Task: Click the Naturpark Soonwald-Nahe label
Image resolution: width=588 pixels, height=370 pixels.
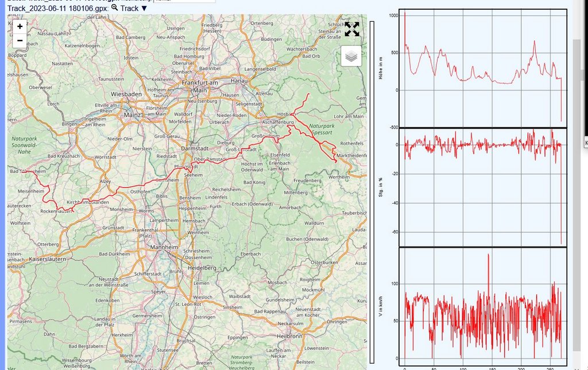Action: pyautogui.click(x=24, y=145)
